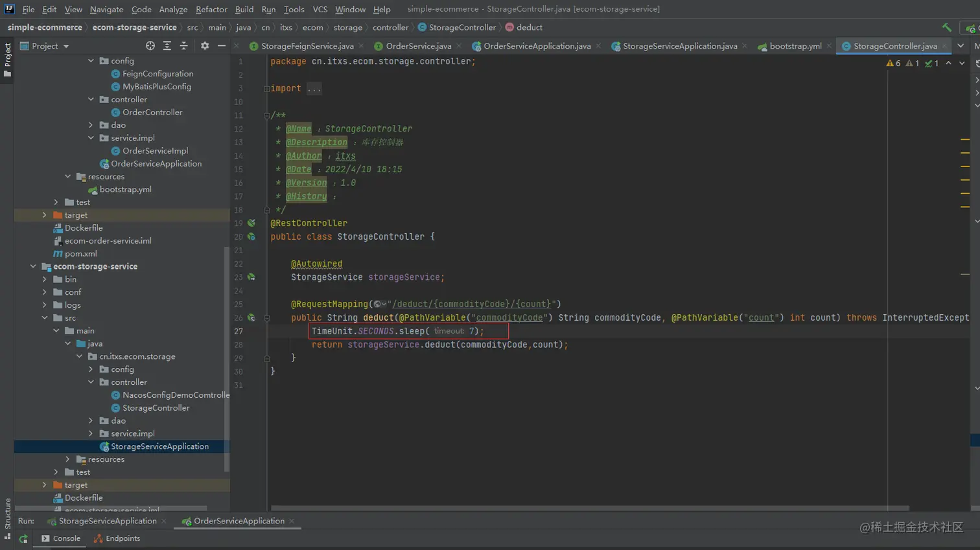Collapse the ecom-storage-service module node
This screenshot has height=550, width=980.
(x=33, y=266)
